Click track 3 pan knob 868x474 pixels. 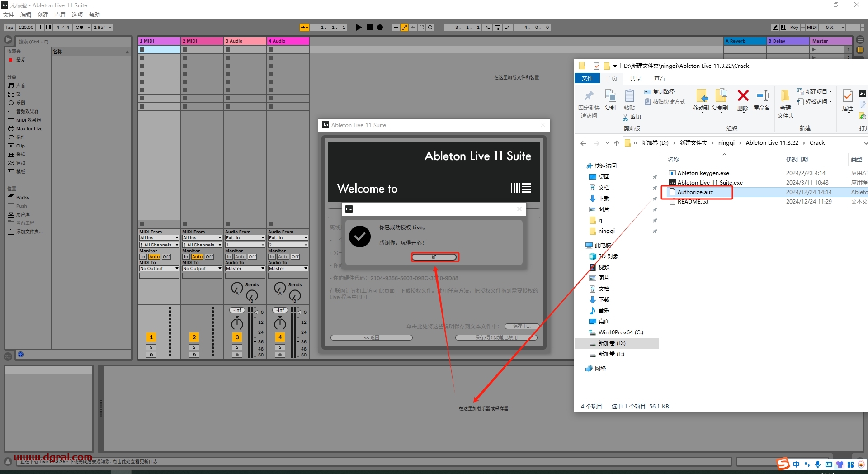(x=237, y=323)
